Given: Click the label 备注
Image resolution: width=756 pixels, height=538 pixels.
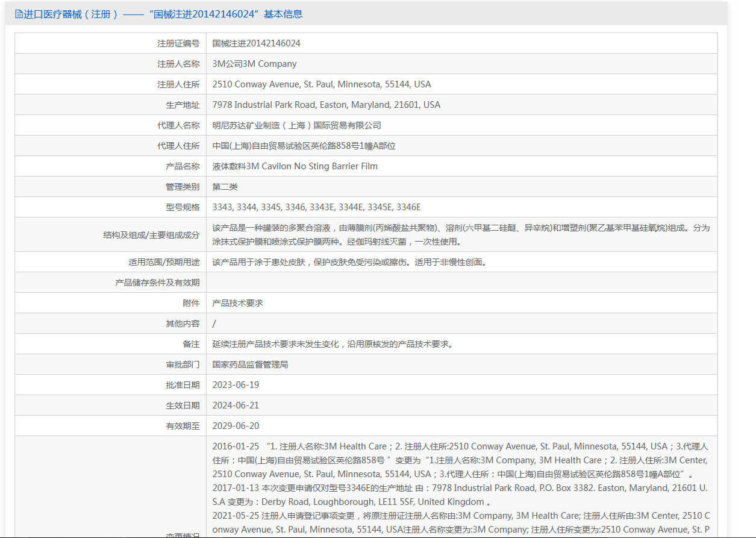Looking at the screenshot, I should tap(191, 344).
